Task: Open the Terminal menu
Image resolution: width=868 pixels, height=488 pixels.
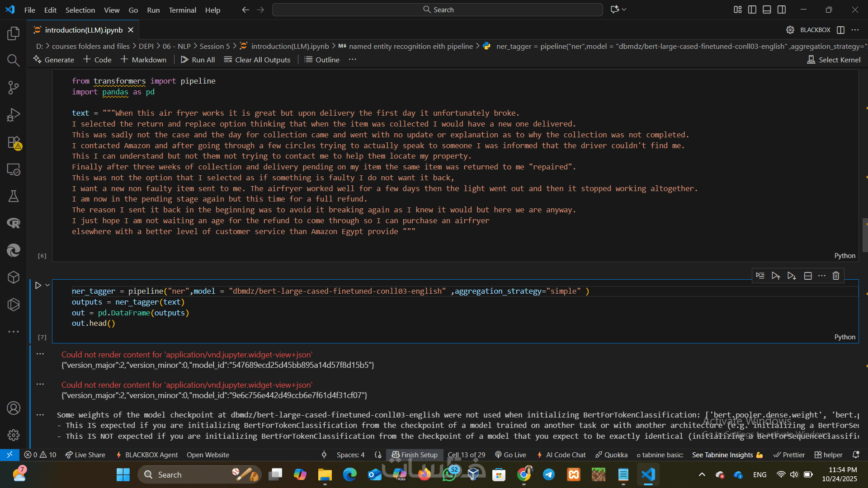Action: coord(182,10)
